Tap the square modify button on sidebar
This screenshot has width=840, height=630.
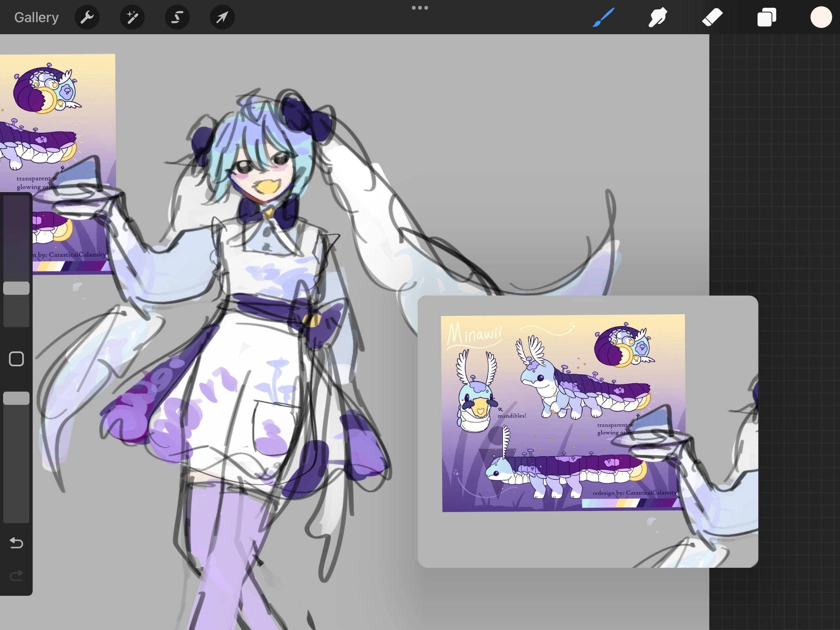pos(16,359)
